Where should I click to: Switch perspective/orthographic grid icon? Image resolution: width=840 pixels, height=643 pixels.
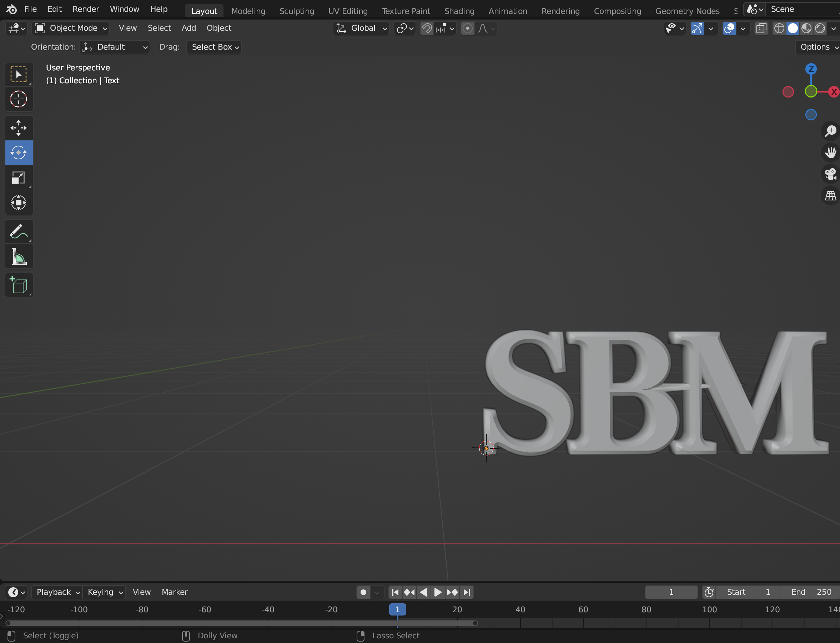click(x=830, y=196)
